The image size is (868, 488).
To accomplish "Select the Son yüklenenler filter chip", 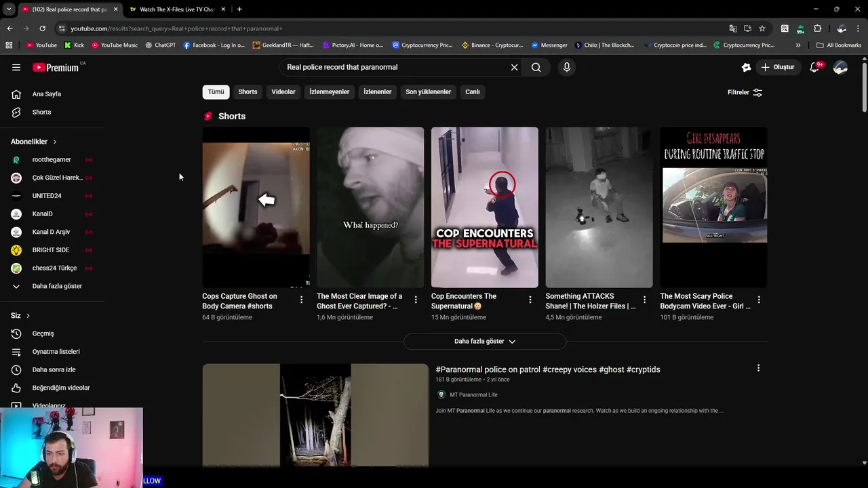I will click(x=429, y=92).
